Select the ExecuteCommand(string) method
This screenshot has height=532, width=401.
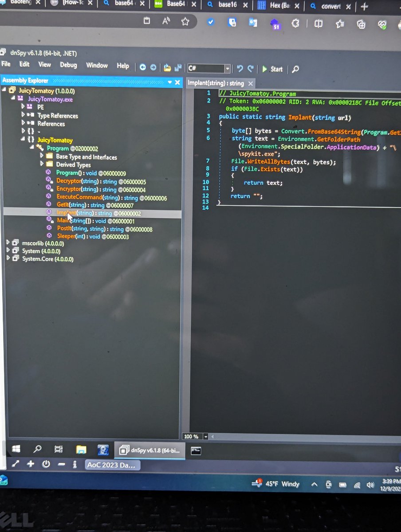click(111, 198)
